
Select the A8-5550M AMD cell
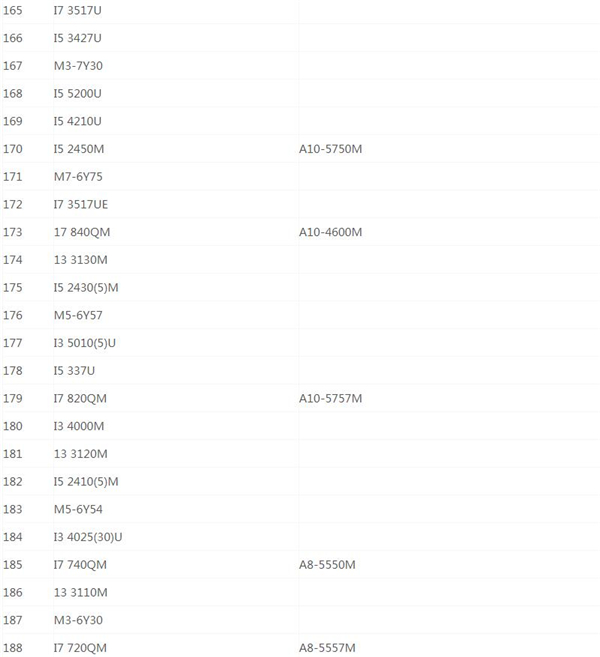pyautogui.click(x=327, y=565)
